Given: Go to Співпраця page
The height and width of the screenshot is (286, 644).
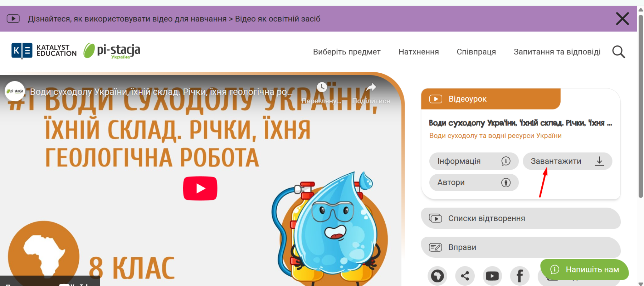Looking at the screenshot, I should click(476, 52).
